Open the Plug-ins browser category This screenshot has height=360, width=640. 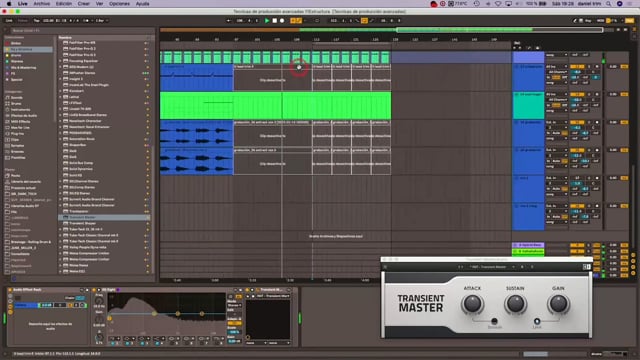[x=18, y=133]
